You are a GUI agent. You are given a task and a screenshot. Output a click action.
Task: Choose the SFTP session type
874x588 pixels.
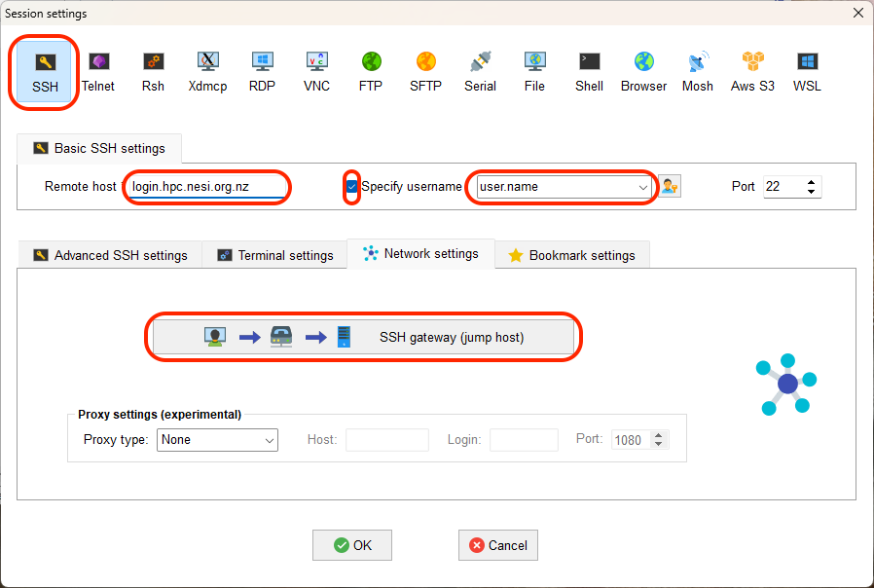pyautogui.click(x=425, y=72)
